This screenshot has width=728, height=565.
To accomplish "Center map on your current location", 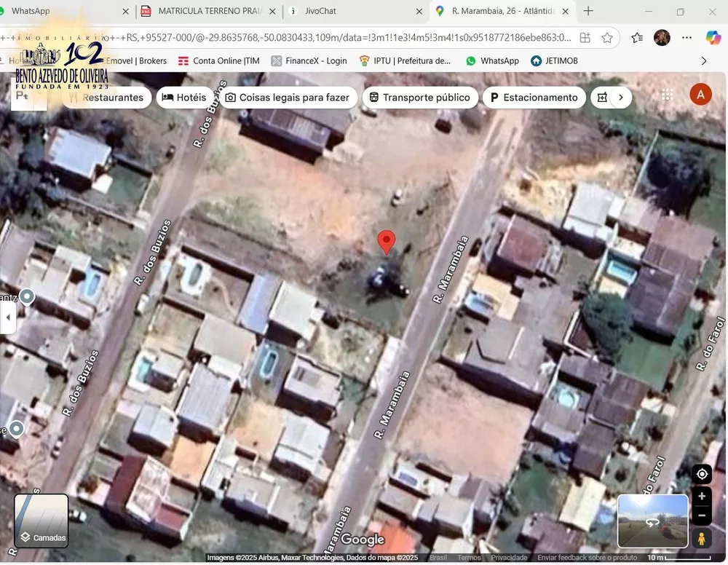I will 702,474.
